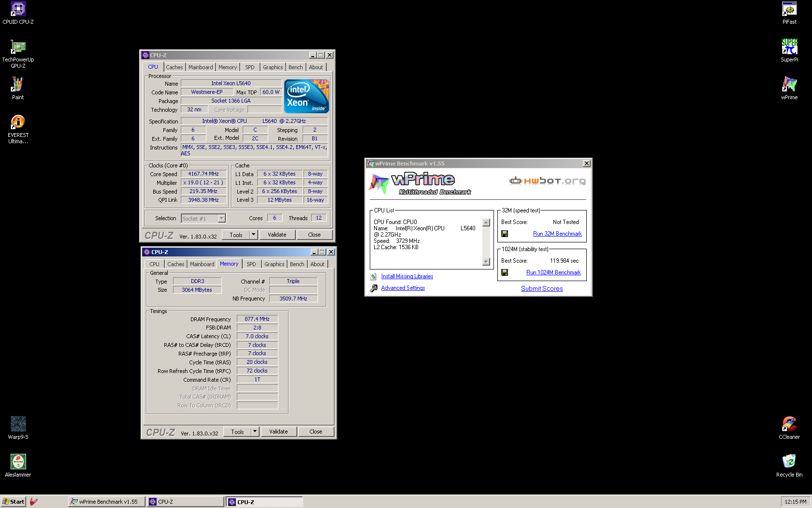The width and height of the screenshot is (812, 508).
Task: Select the Aleslammer desktop icon
Action: [x=18, y=465]
